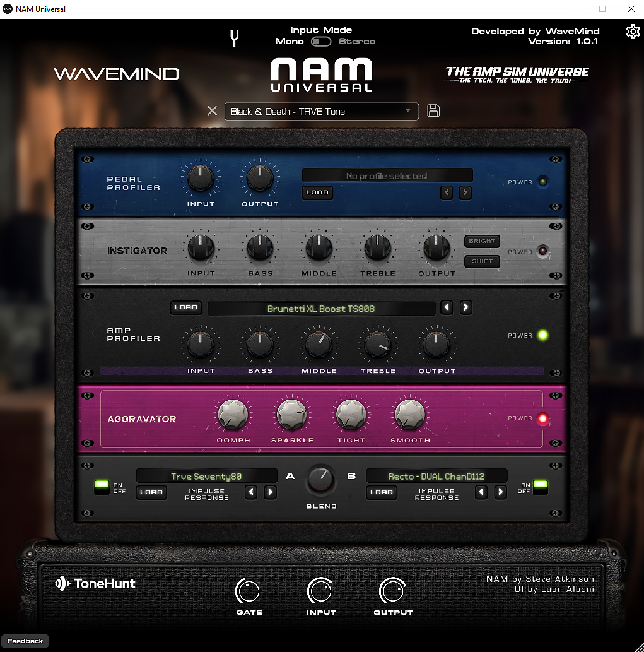This screenshot has width=644, height=652.
Task: Click LOAD for impulse response A
Action: (x=151, y=492)
